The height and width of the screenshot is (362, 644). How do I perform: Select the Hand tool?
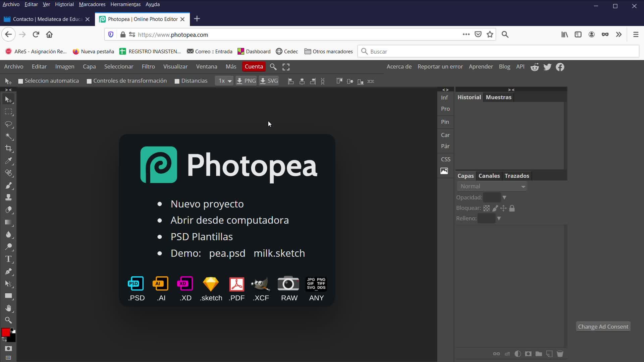9,308
